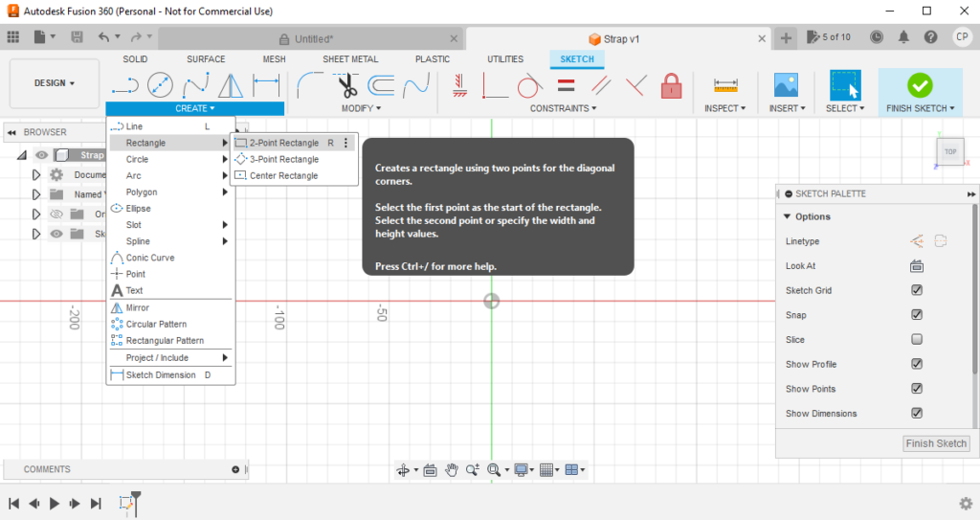The width and height of the screenshot is (980, 520).
Task: Click the TOP view cube face
Action: point(949,152)
